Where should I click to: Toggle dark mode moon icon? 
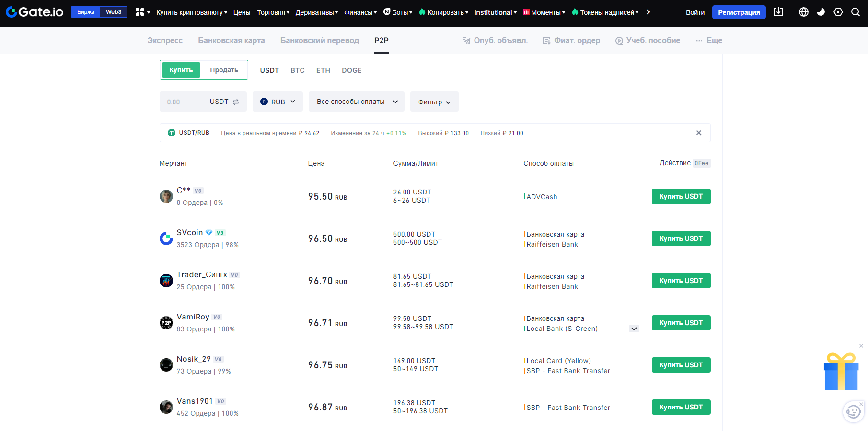pos(821,12)
